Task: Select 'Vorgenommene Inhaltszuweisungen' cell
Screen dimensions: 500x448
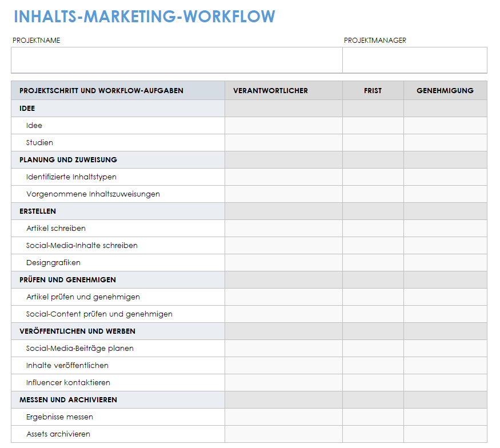Action: click(118, 194)
